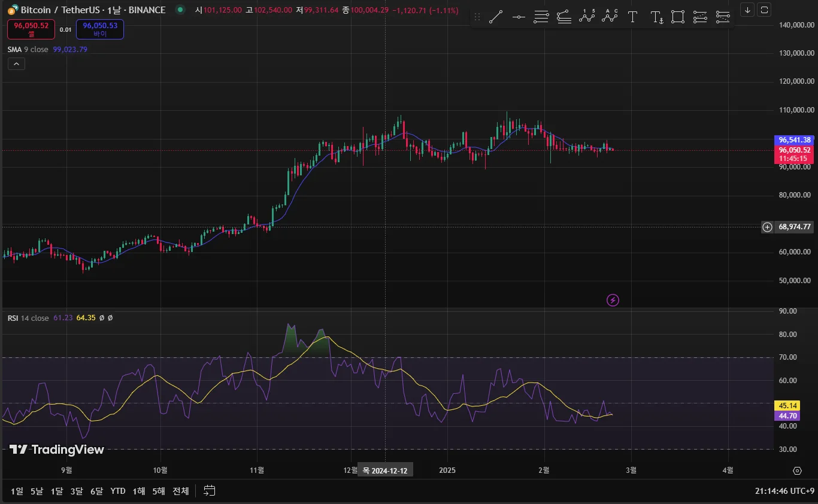818x504 pixels.
Task: Click the lightning bolt event marker
Action: point(613,300)
